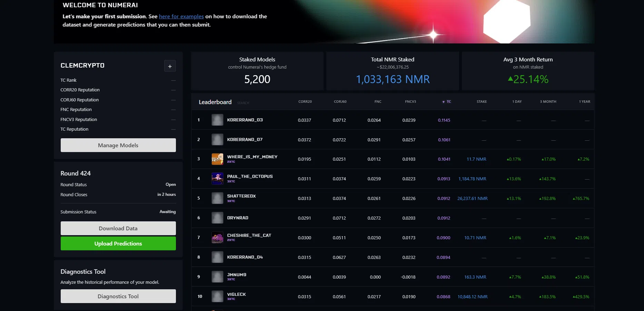Open DRYNRAD model name
This screenshot has width=644, height=311.
click(238, 218)
